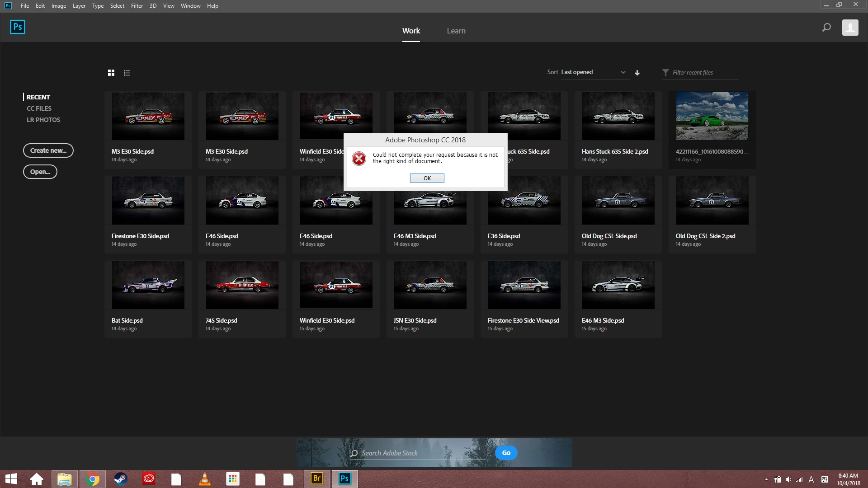Open Adobe Creative Cloud from the taskbar
The width and height of the screenshot is (868, 488).
(149, 479)
